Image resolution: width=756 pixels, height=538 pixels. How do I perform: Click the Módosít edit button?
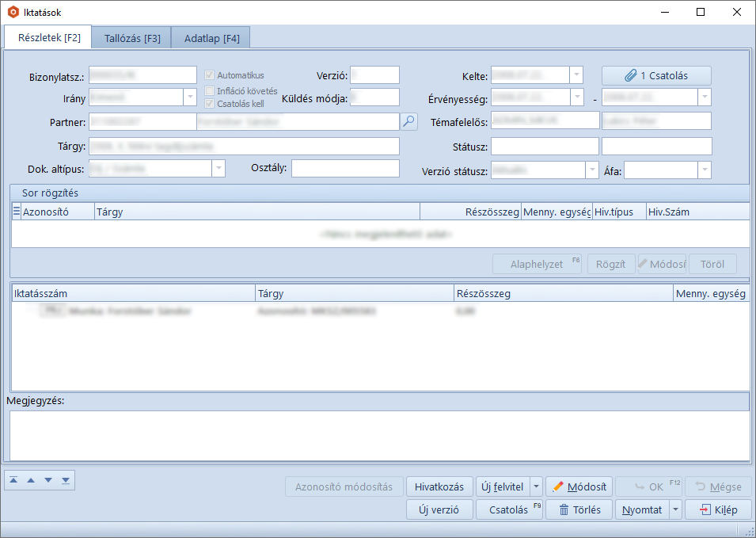[x=579, y=486]
